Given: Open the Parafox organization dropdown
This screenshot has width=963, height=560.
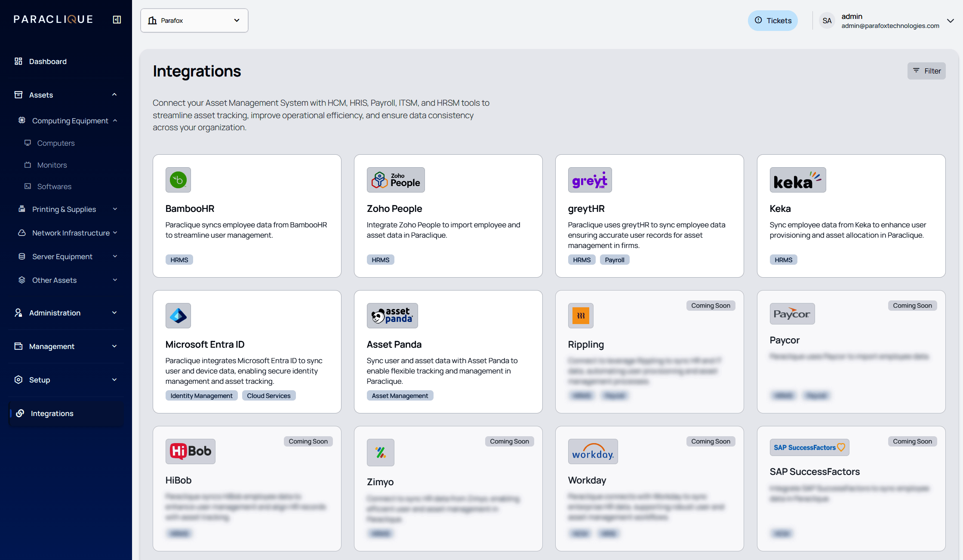Looking at the screenshot, I should point(194,21).
